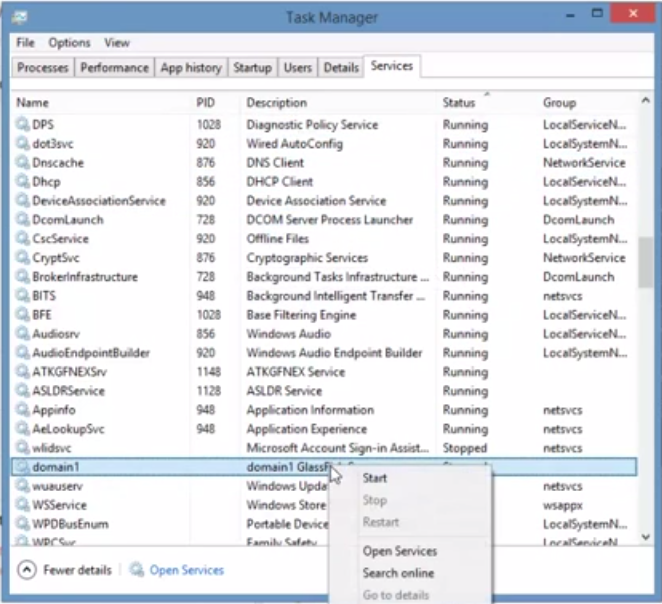Screen dimensions: 662x604
Task: Click the WSService gear icon
Action: point(22,504)
